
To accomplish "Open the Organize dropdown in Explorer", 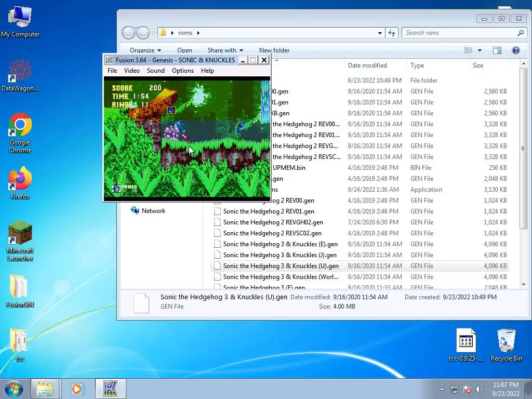I will (145, 50).
